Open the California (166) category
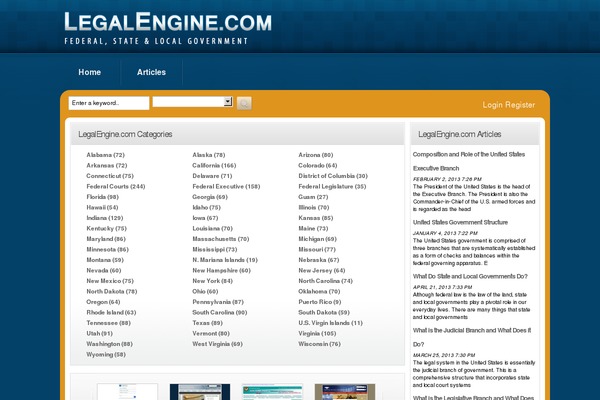Screen dimensions: 600x400 tap(214, 165)
